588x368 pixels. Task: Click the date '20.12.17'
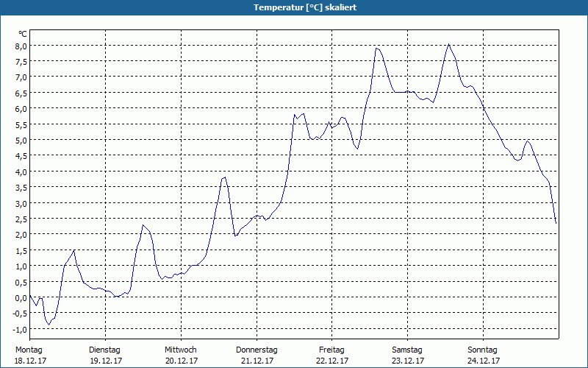pos(182,361)
